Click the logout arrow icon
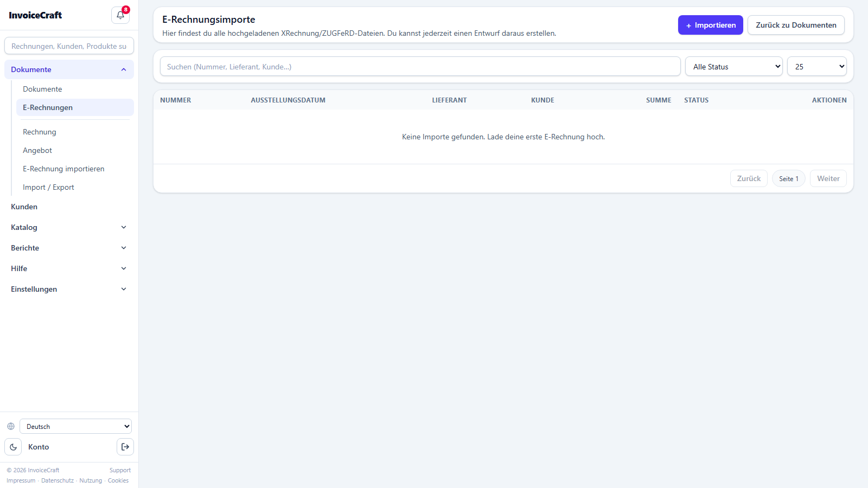The height and width of the screenshot is (488, 868). (x=125, y=447)
